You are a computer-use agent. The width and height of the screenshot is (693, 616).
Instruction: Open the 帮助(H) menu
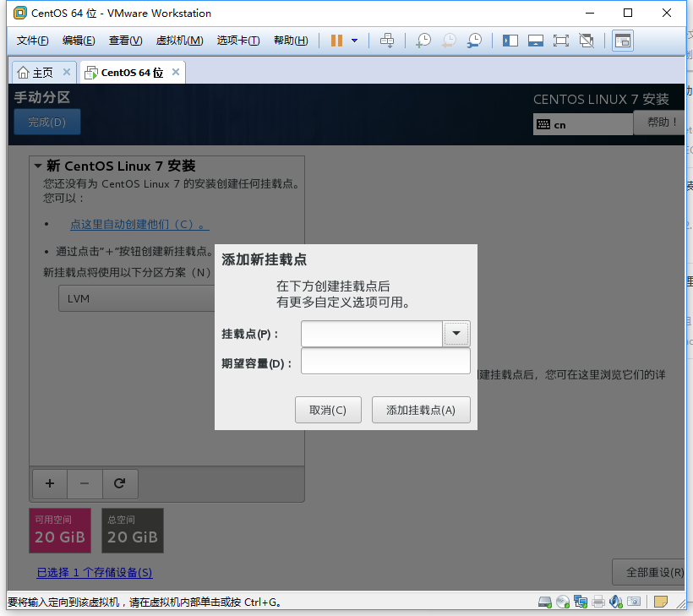coord(291,41)
